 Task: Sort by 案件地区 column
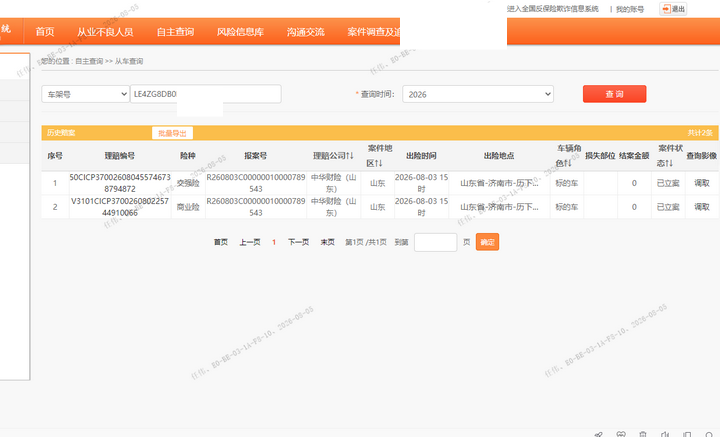(x=379, y=156)
